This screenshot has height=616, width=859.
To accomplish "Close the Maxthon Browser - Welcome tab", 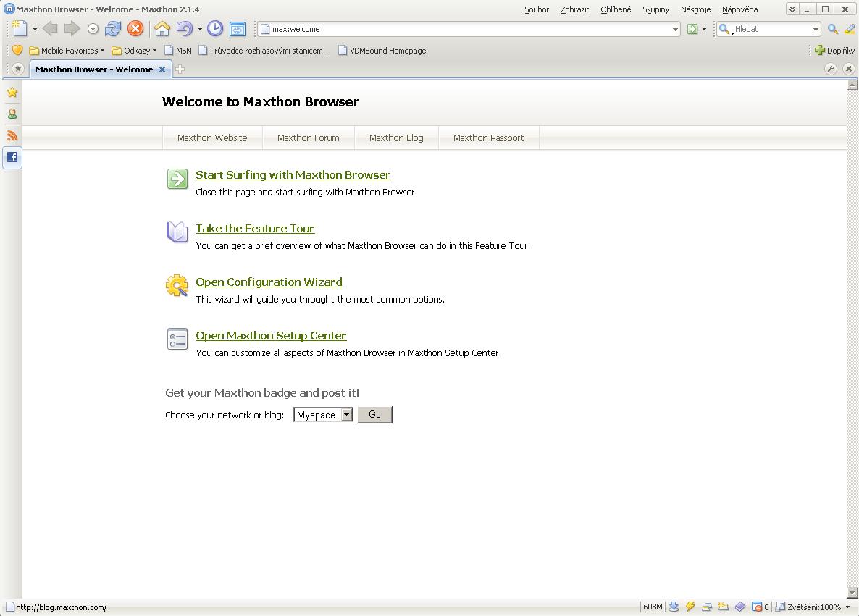I will click(162, 69).
